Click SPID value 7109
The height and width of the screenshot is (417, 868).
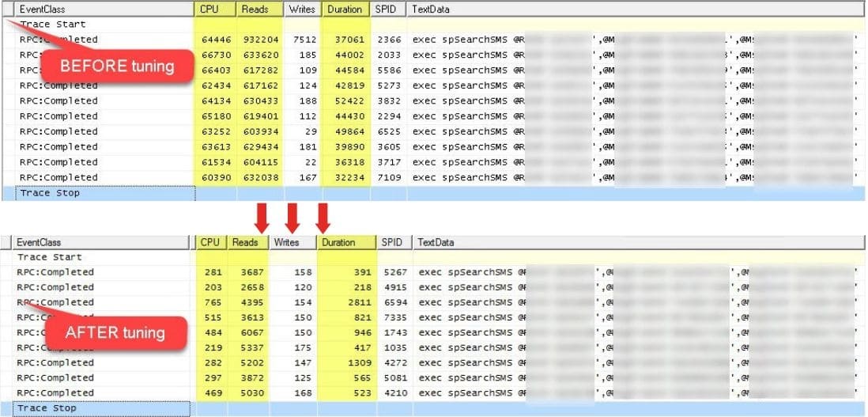coord(388,178)
